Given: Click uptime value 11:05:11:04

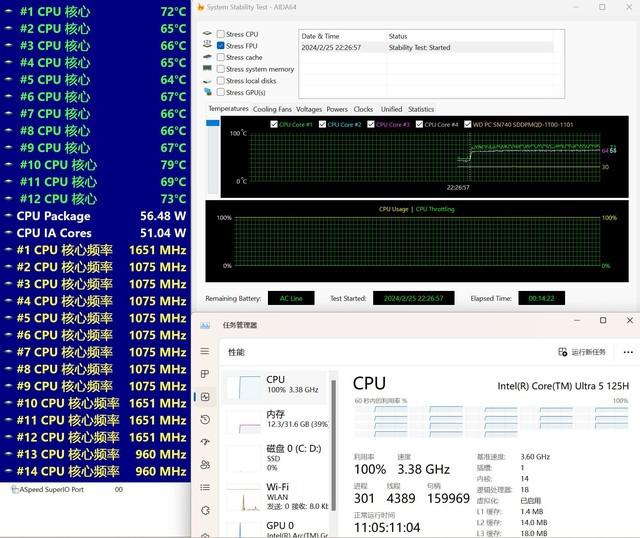Looking at the screenshot, I should 387,527.
